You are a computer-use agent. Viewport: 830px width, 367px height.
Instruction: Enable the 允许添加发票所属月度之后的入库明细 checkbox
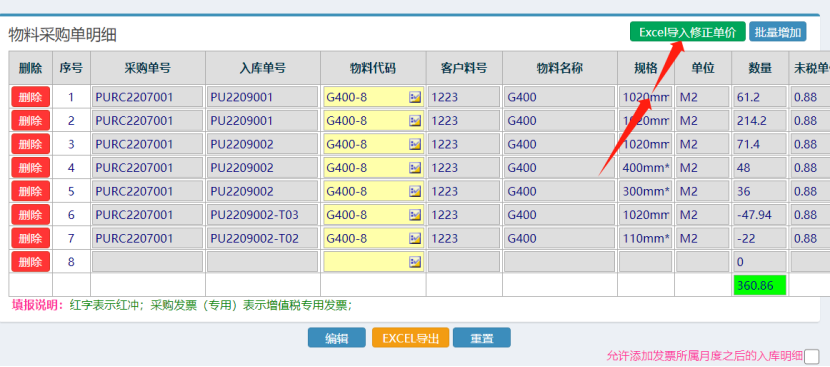812,356
